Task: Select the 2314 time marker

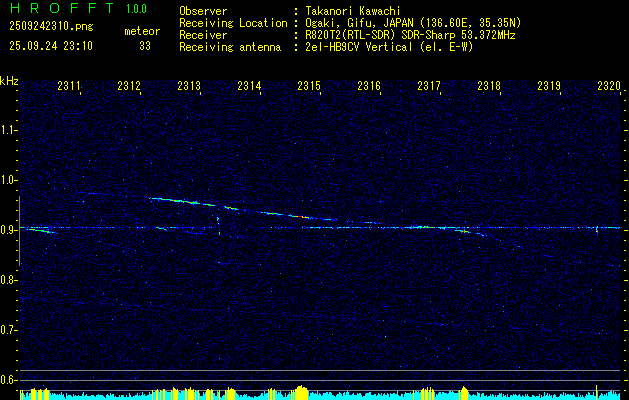Action: pos(249,86)
